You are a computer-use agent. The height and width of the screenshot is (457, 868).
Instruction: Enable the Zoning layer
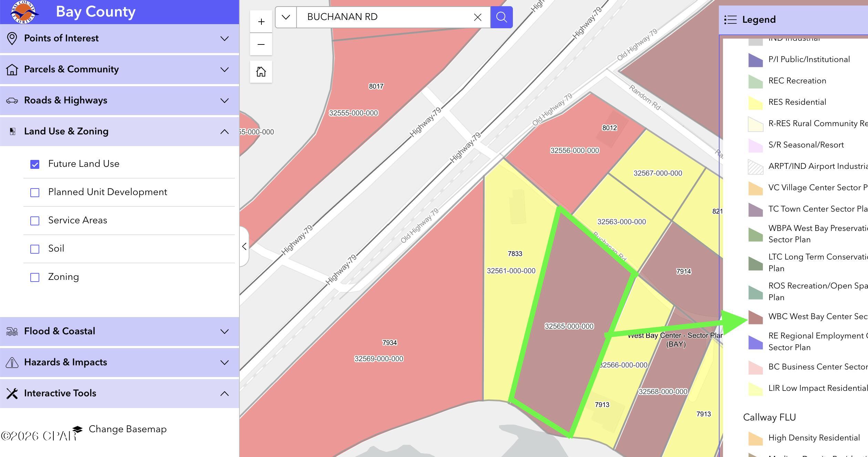[35, 277]
